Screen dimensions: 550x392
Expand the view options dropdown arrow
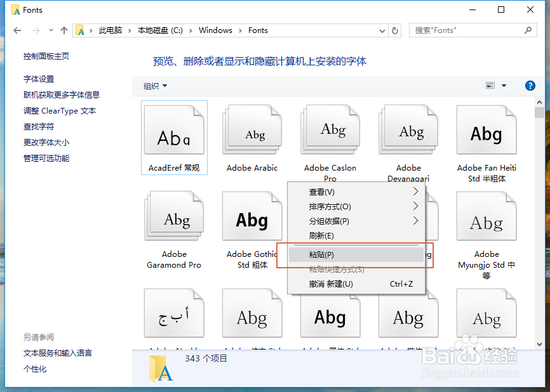click(504, 86)
